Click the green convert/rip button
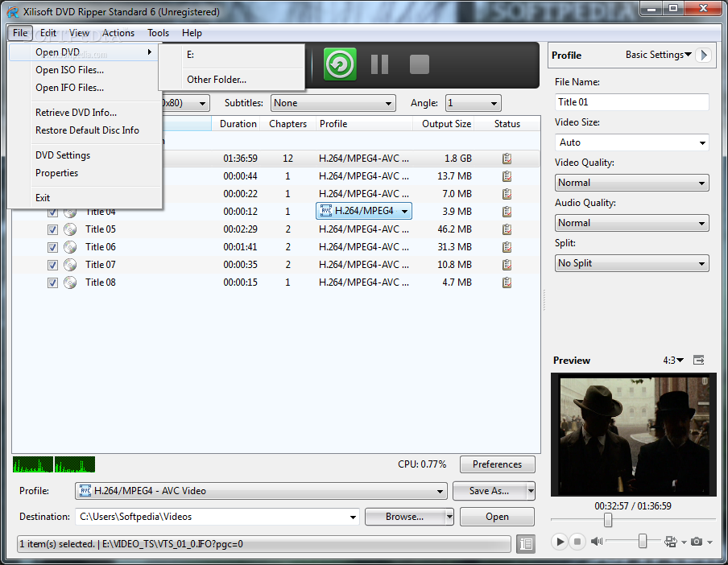 340,64
